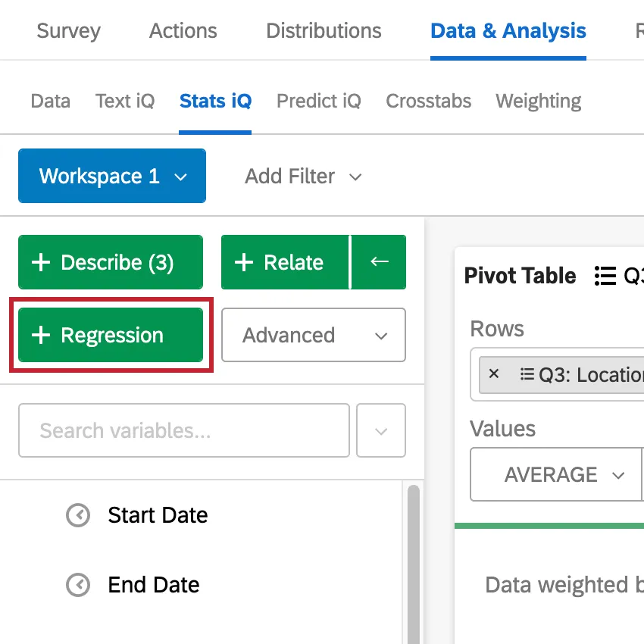This screenshot has height=644, width=644.
Task: Open the Distributions tab
Action: click(x=324, y=30)
